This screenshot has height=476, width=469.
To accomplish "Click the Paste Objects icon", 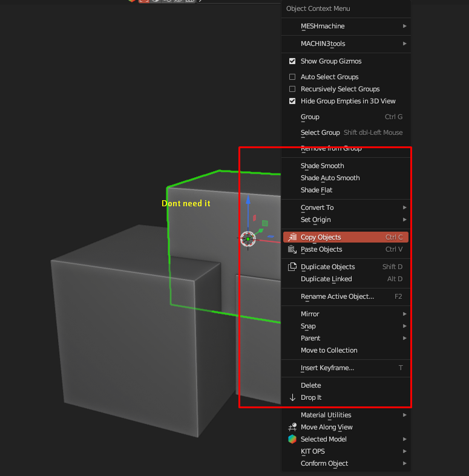I will (292, 249).
